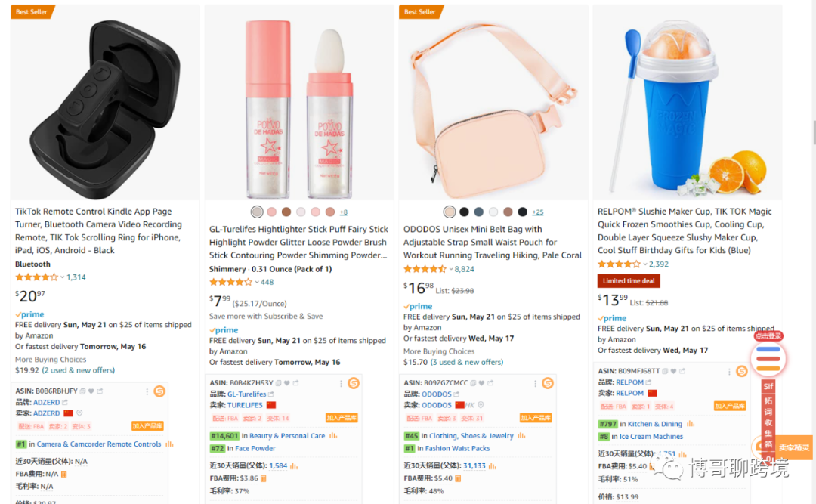
Task: Open the share icon next to ASIN B09ZGZCMCC
Action: [490, 382]
